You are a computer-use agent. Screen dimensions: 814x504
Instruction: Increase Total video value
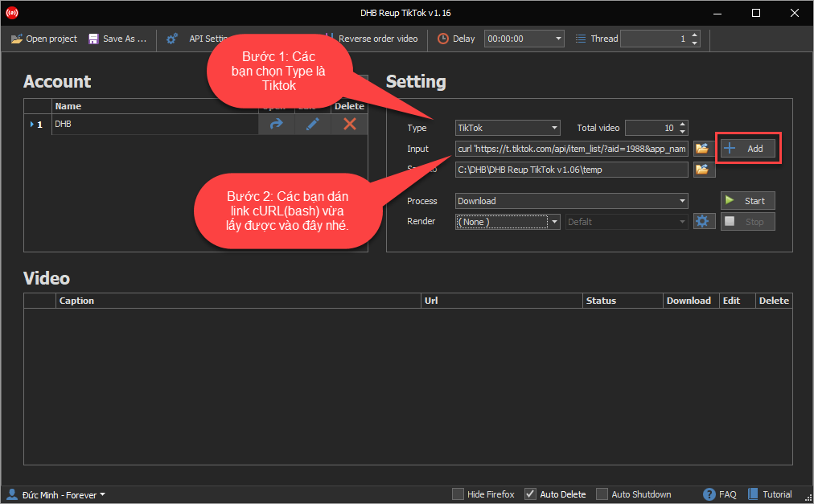click(683, 124)
